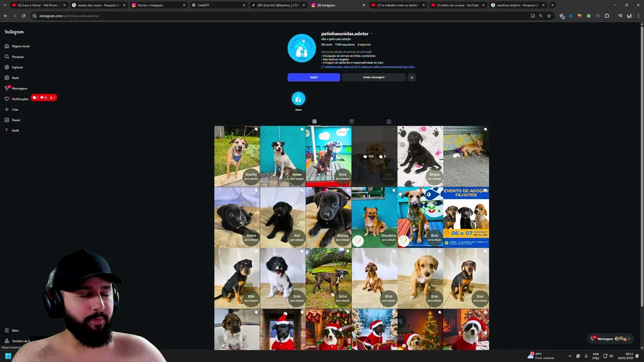Open the Elvis puppy post
The width and height of the screenshot is (644, 362).
click(x=374, y=278)
